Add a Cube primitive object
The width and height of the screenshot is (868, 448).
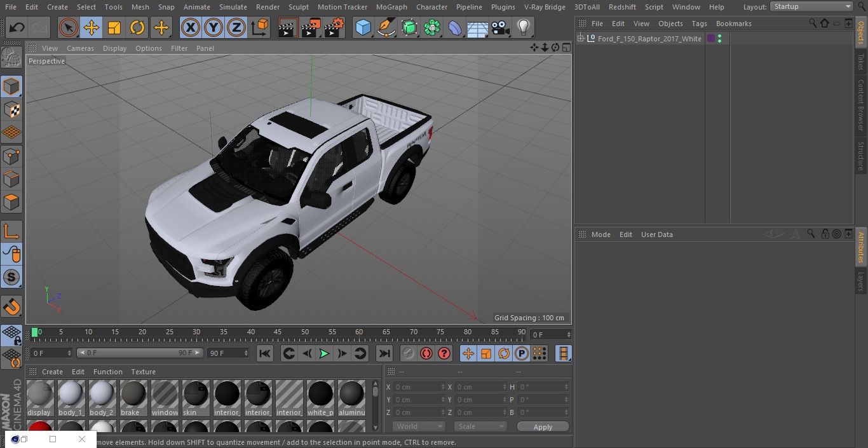(363, 27)
